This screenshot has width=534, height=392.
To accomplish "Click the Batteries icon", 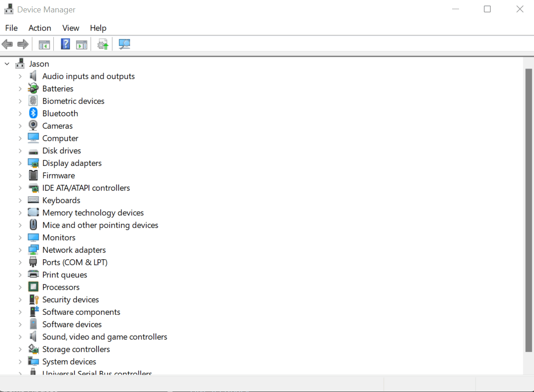I will pos(33,89).
